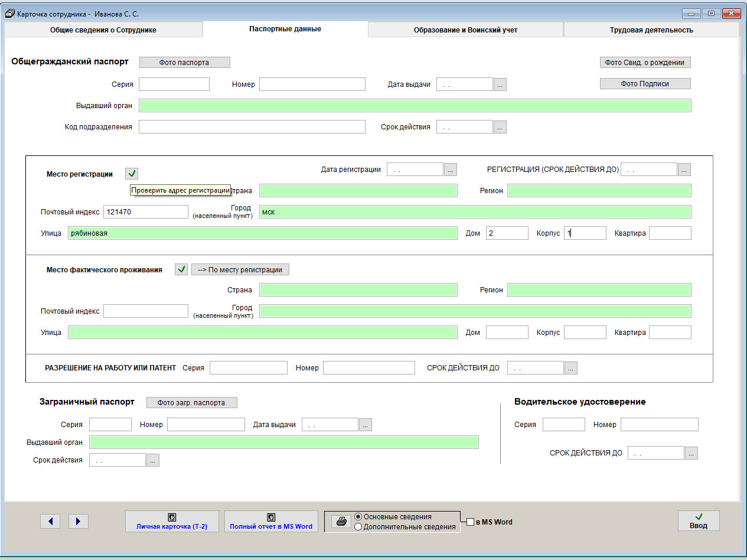Click actual residence Квартира field
The height and width of the screenshot is (560, 747).
coord(670,333)
